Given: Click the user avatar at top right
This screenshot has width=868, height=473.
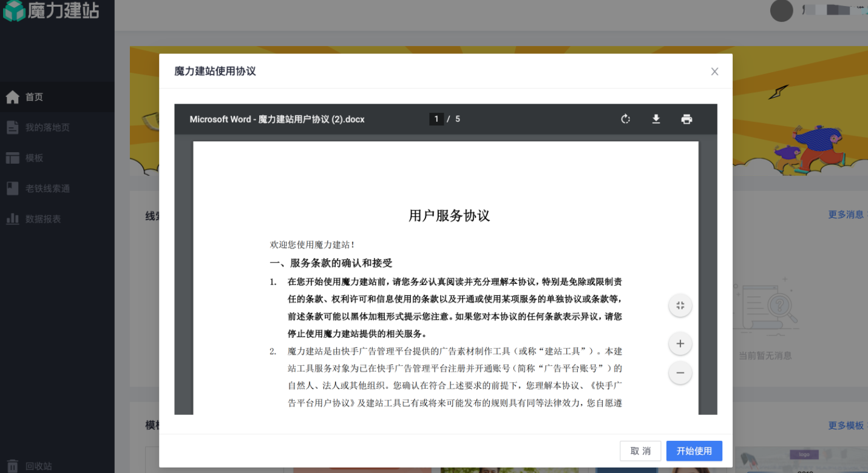Looking at the screenshot, I should click(x=781, y=10).
